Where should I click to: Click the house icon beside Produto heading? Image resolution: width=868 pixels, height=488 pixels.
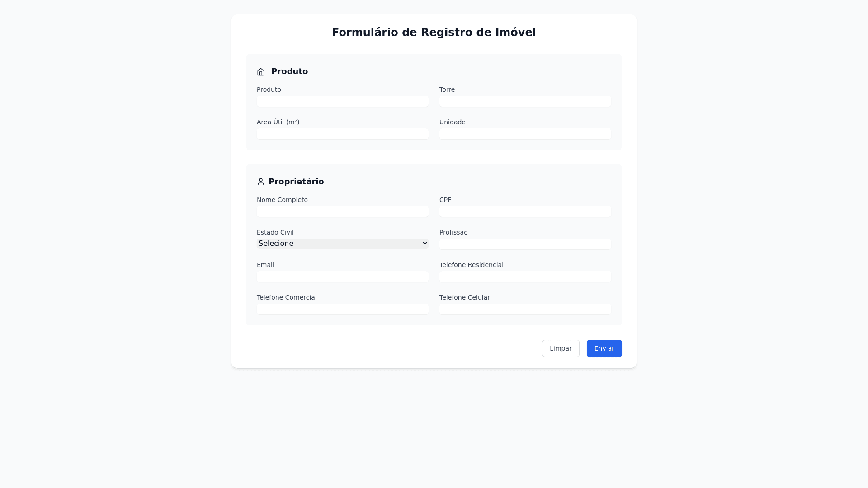(x=261, y=72)
